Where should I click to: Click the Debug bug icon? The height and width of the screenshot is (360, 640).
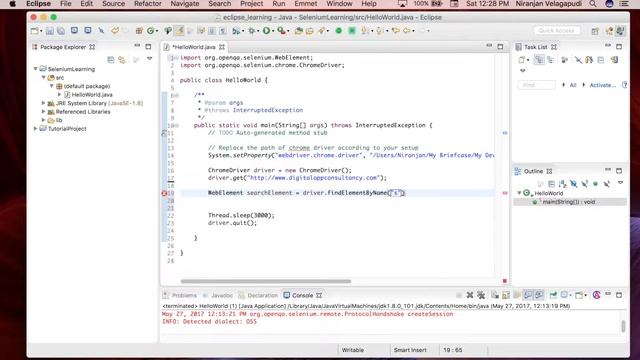252,31
